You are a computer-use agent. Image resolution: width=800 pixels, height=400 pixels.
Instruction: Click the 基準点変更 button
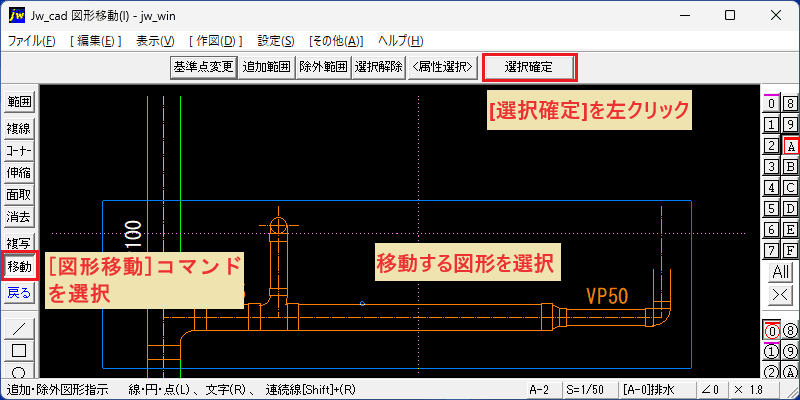pyautogui.click(x=203, y=67)
